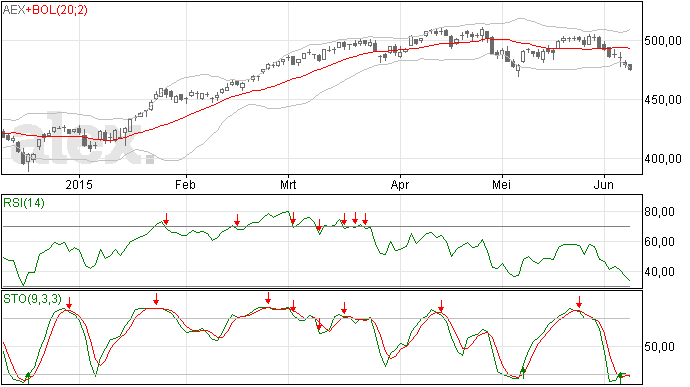This screenshot has height=387, width=690.
Task: Click the Apr label on time axis
Action: (400, 184)
